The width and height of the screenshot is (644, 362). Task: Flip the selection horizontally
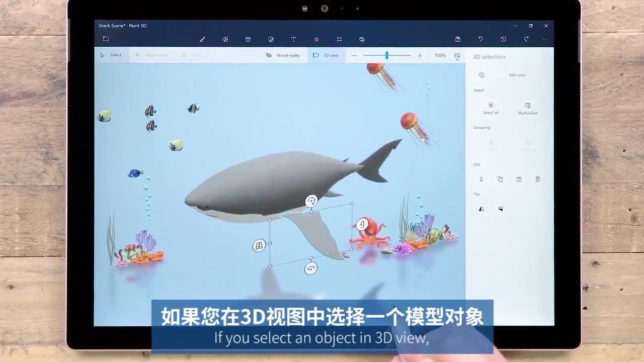pyautogui.click(x=481, y=208)
